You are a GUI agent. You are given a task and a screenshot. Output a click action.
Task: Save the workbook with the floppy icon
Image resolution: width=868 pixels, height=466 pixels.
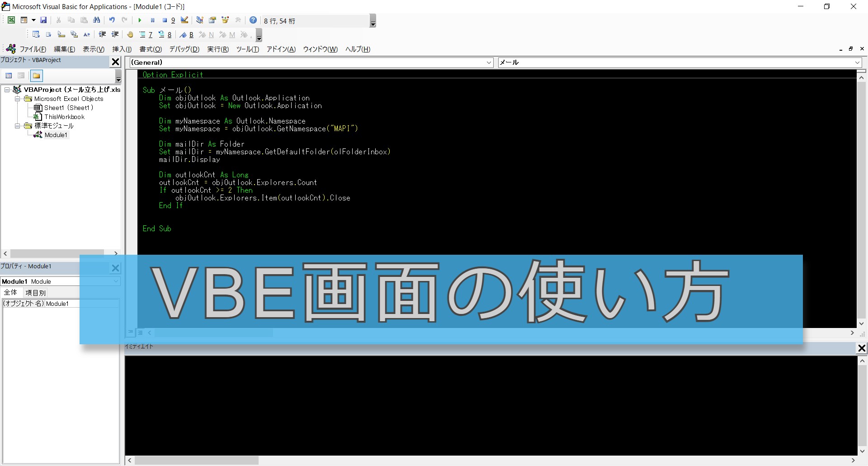(43, 20)
